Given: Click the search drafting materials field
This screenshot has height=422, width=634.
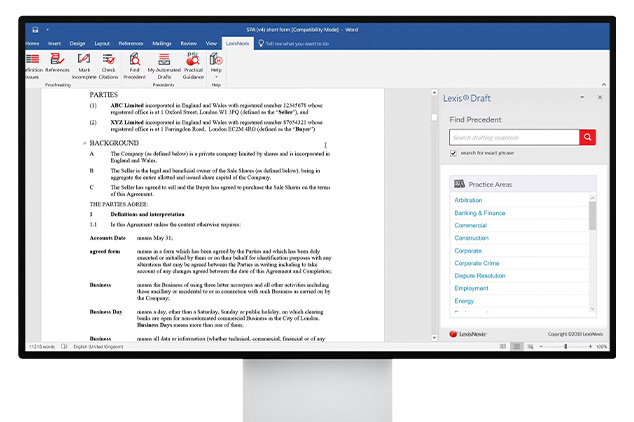Looking at the screenshot, I should tap(512, 137).
